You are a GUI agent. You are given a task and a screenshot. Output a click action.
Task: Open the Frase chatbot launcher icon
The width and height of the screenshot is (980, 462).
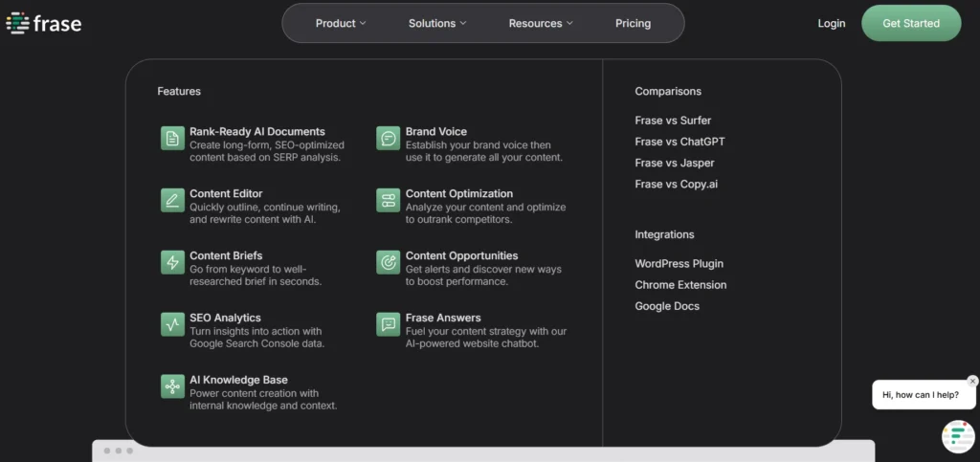958,436
